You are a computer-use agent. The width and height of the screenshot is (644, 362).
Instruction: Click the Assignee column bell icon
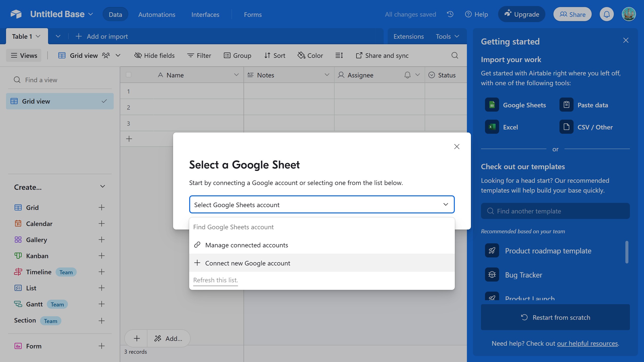[x=408, y=75]
